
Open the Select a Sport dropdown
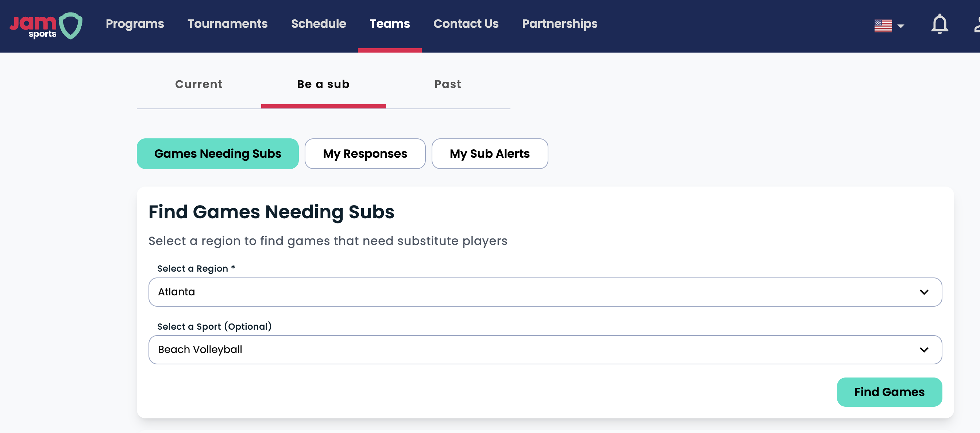[x=545, y=350]
